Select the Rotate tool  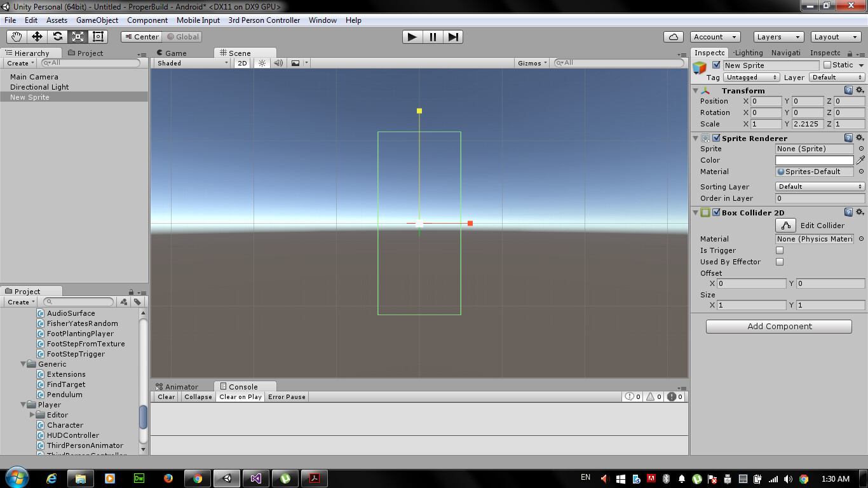(x=57, y=36)
